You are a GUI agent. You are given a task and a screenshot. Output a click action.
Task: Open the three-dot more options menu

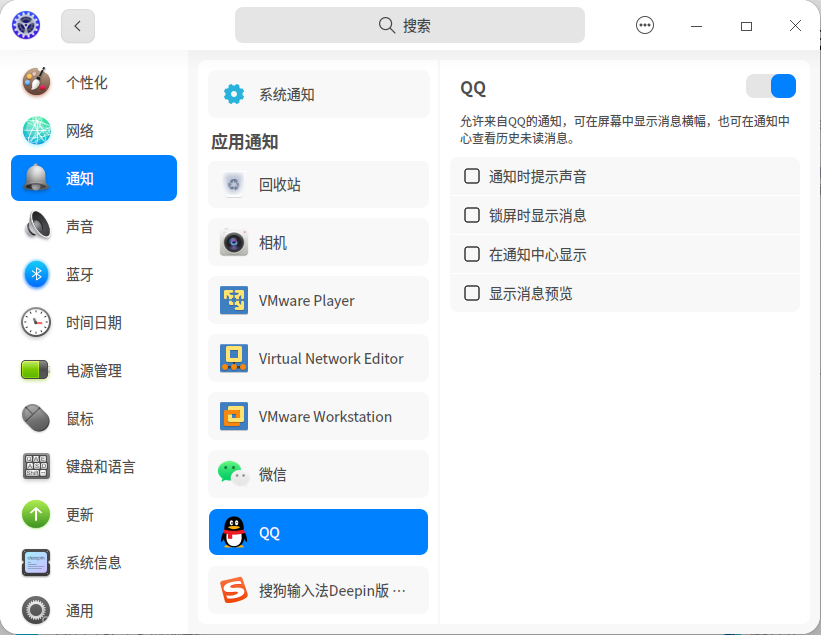(x=645, y=25)
